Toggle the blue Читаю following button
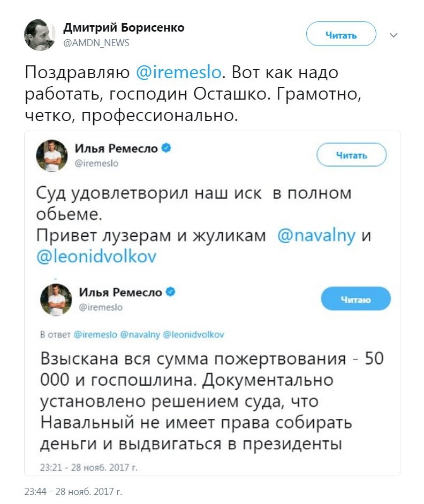 tap(355, 299)
